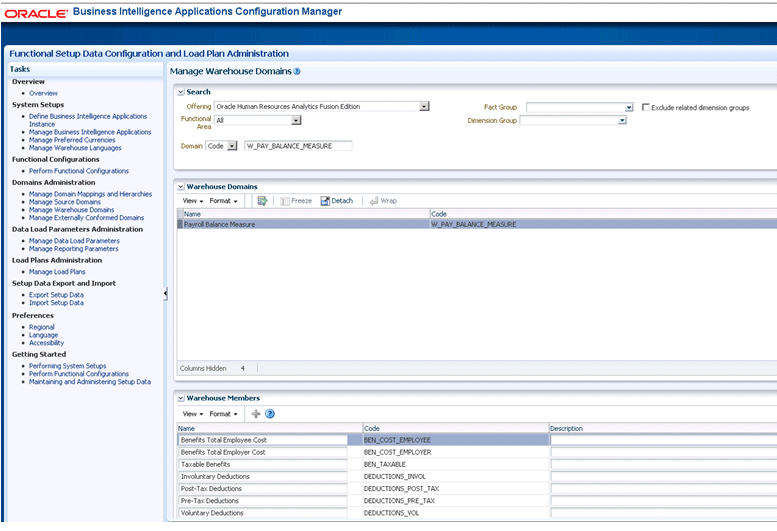This screenshot has width=777, height=531.
Task: Expand the Fact Group dropdown
Action: 628,107
